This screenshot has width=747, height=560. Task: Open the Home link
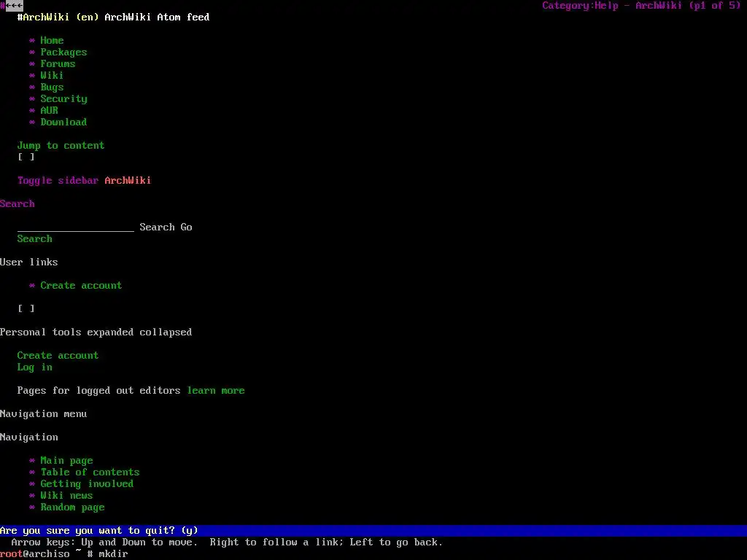point(52,41)
